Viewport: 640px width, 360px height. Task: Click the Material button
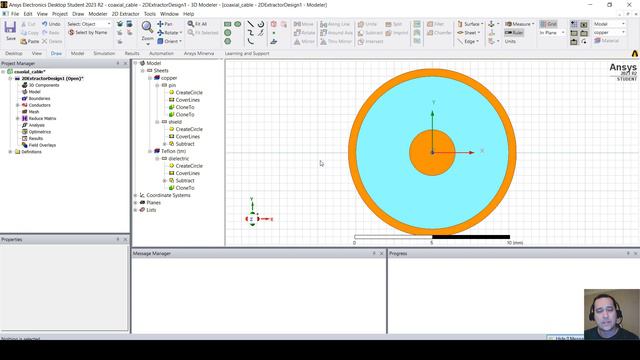click(607, 41)
